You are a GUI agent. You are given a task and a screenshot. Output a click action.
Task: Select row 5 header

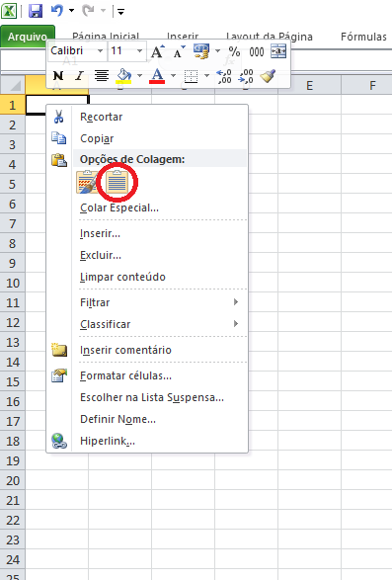point(13,184)
